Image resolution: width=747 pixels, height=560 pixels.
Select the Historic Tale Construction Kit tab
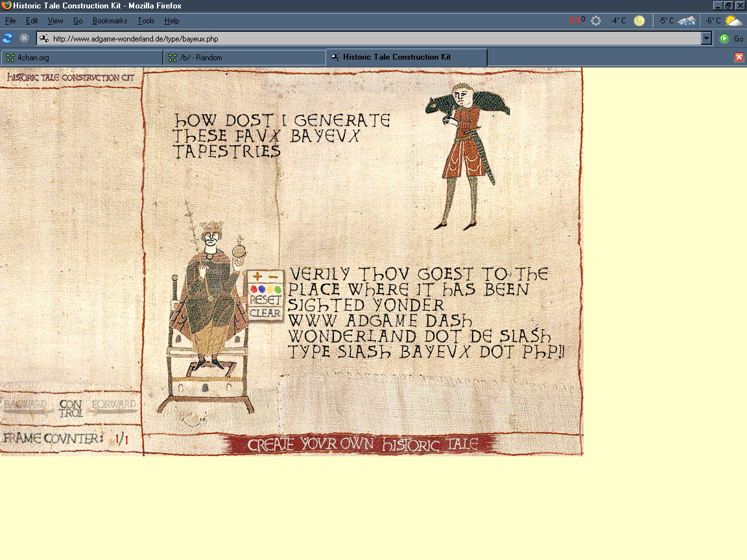pos(407,57)
